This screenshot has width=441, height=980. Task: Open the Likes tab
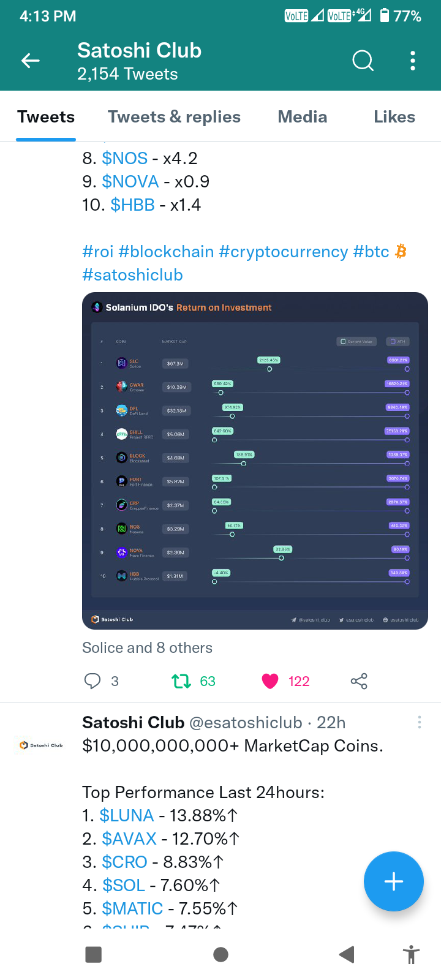click(x=394, y=117)
